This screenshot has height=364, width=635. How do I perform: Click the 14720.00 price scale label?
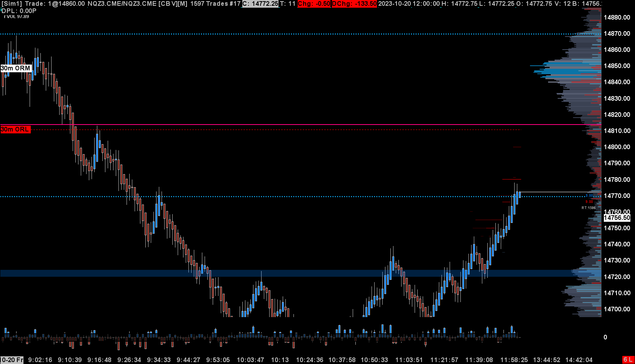[617, 277]
